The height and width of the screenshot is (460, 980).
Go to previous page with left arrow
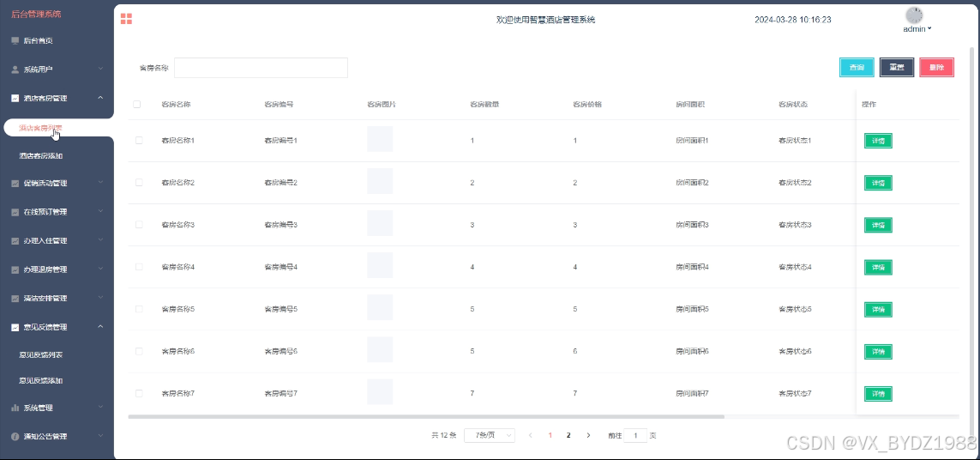point(531,435)
